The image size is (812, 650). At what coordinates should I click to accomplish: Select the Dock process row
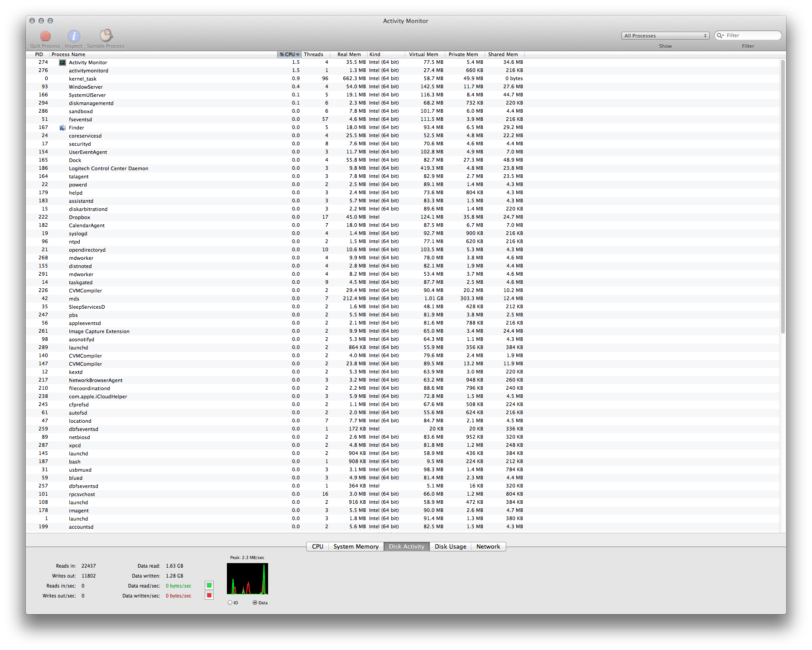403,160
